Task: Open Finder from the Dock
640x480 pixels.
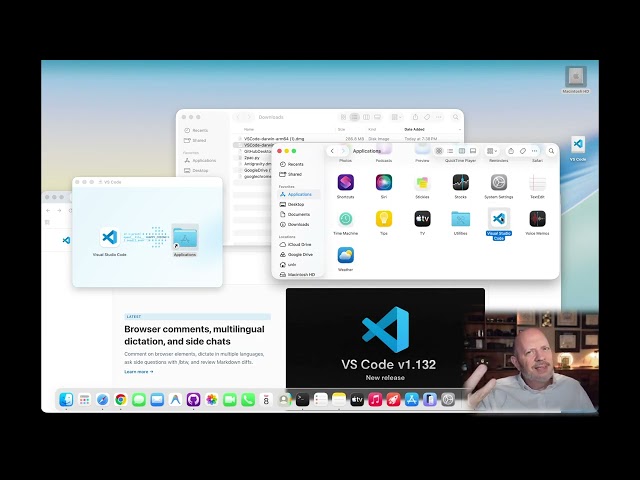Action: (x=66, y=400)
